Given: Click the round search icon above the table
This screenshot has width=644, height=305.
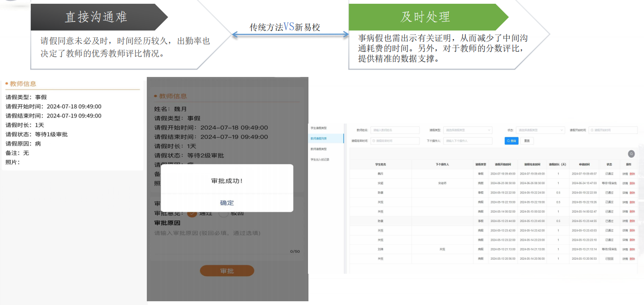Looking at the screenshot, I should coord(631,154).
